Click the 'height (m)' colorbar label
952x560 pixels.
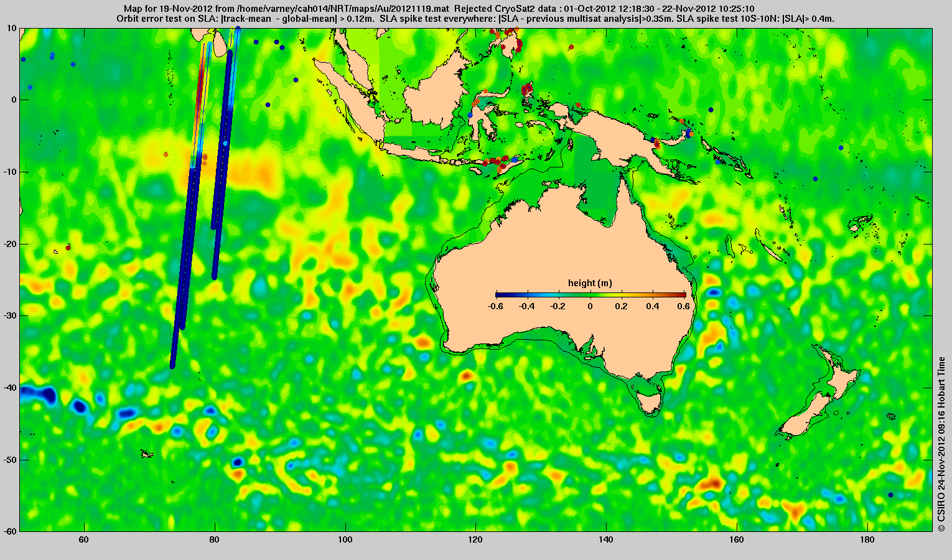tap(590, 283)
